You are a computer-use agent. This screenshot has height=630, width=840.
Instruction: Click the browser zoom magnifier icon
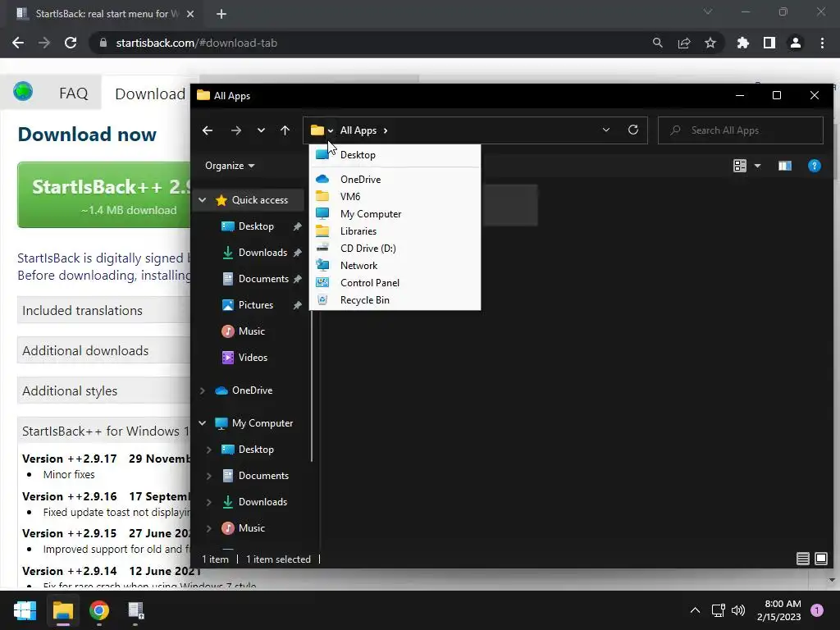[657, 43]
